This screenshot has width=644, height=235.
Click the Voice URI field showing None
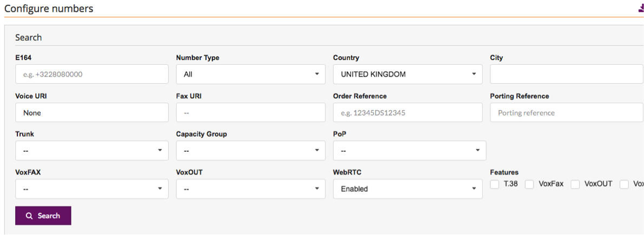[91, 112]
